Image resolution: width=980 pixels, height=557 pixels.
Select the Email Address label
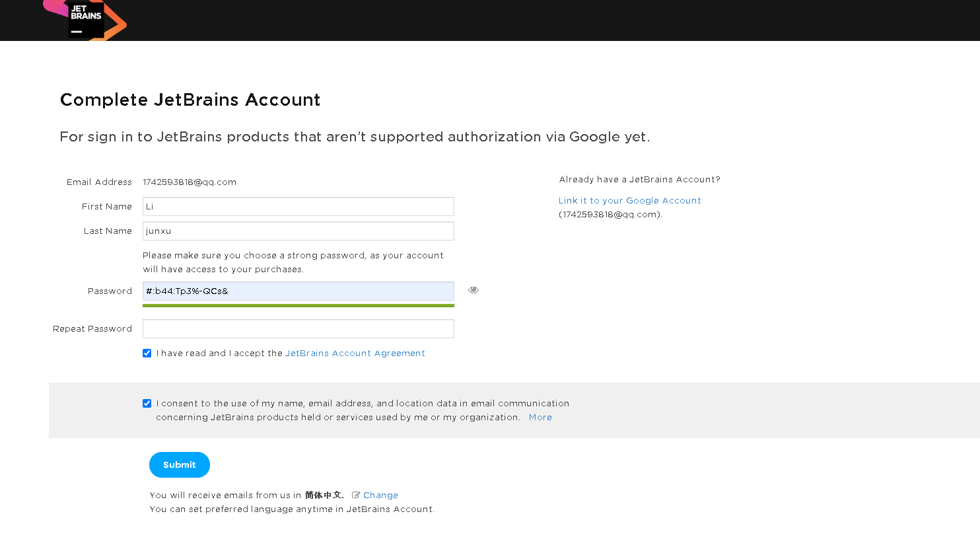click(99, 182)
